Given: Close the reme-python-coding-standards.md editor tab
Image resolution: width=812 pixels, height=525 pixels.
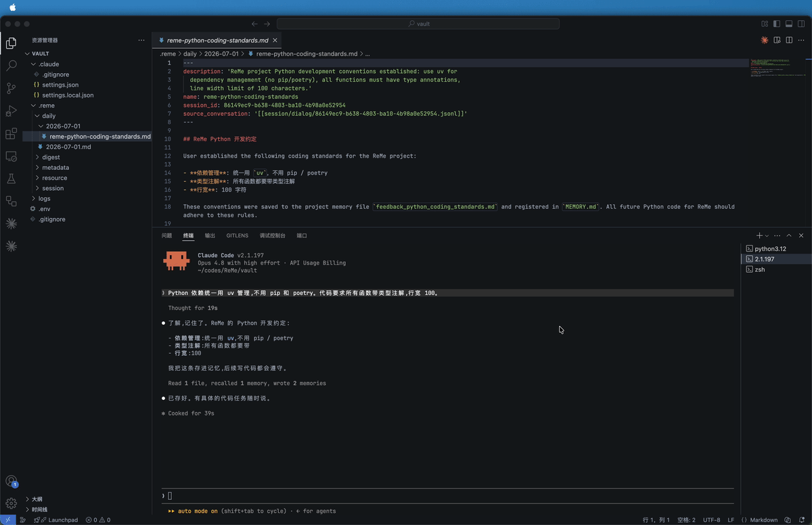Looking at the screenshot, I should pos(274,40).
